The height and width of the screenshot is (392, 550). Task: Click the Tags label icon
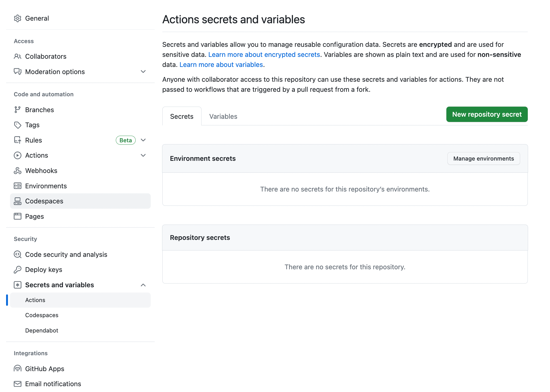point(17,125)
